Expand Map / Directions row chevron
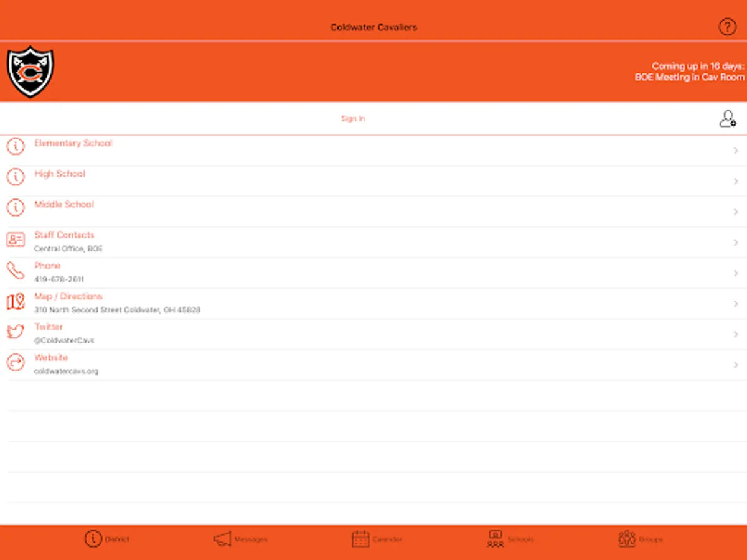Image resolution: width=747 pixels, height=560 pixels. pyautogui.click(x=736, y=304)
